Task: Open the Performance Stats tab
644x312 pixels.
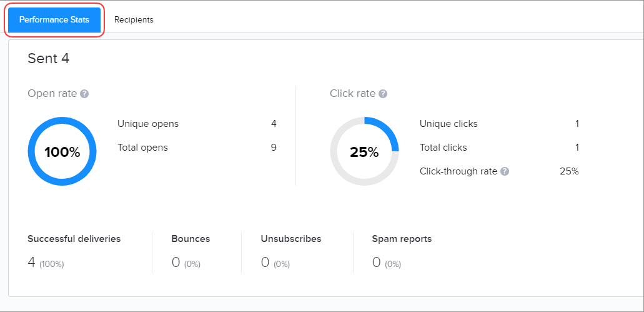Action: (x=54, y=20)
